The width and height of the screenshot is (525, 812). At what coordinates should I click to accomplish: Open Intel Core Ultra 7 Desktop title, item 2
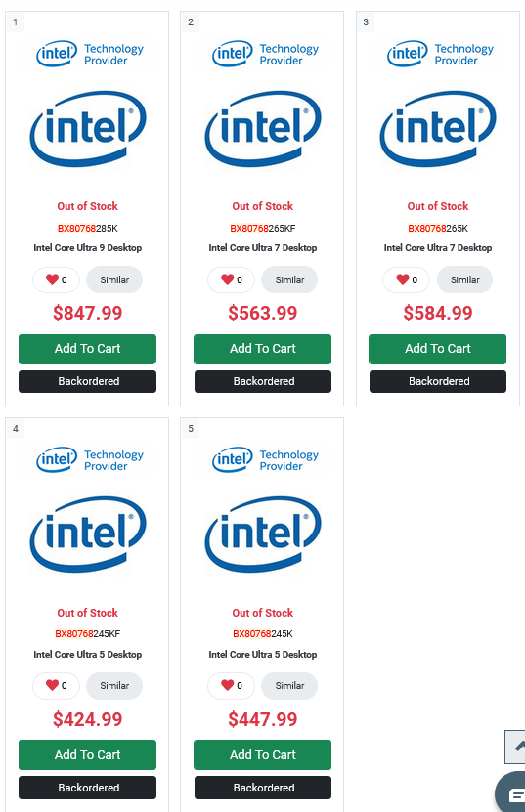(x=263, y=248)
